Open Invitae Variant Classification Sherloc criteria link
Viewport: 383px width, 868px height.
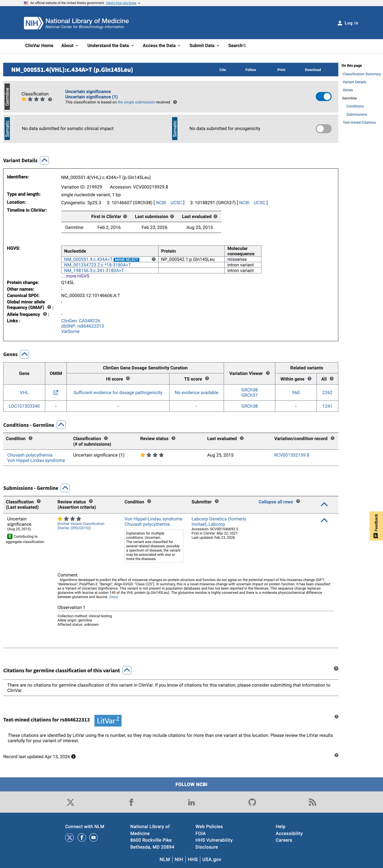[x=81, y=526]
